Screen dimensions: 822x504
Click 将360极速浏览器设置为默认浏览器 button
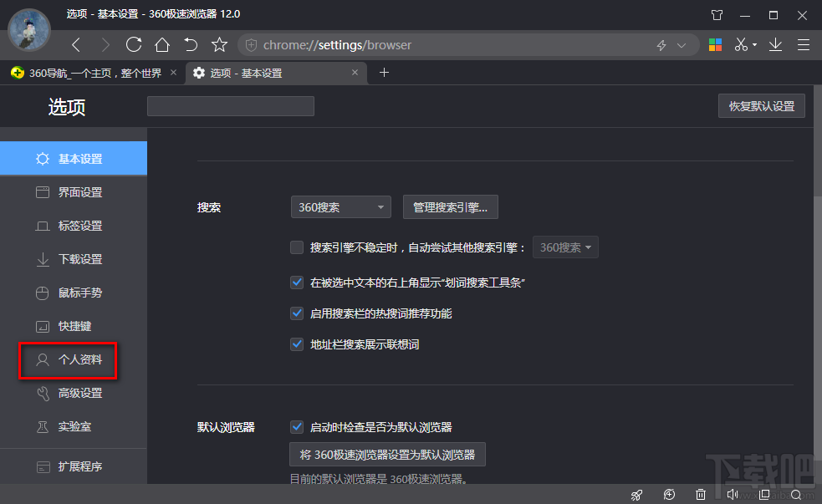point(387,454)
